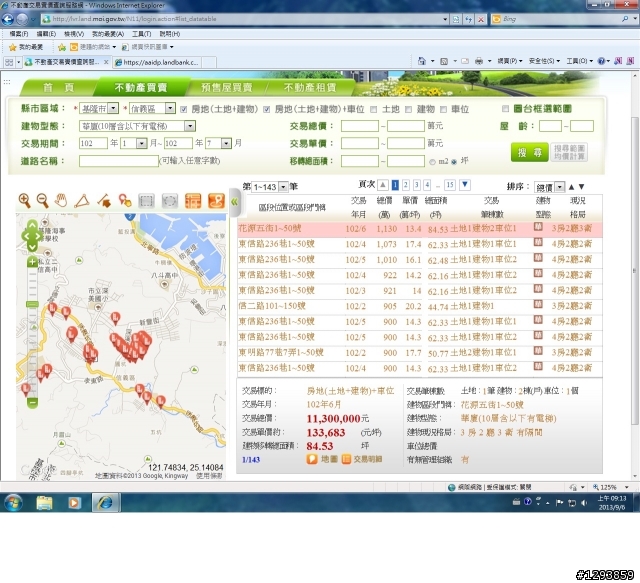Toggle 房地(土地+建物) checkbox

(183, 109)
